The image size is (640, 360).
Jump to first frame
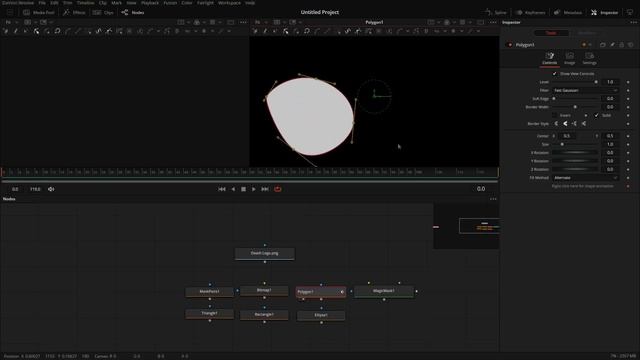tap(222, 189)
